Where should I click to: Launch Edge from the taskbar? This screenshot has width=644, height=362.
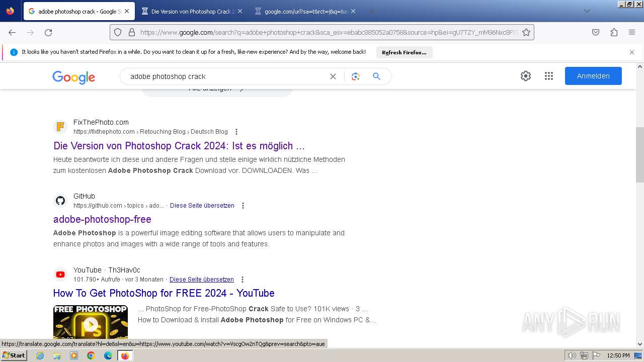pyautogui.click(x=108, y=355)
